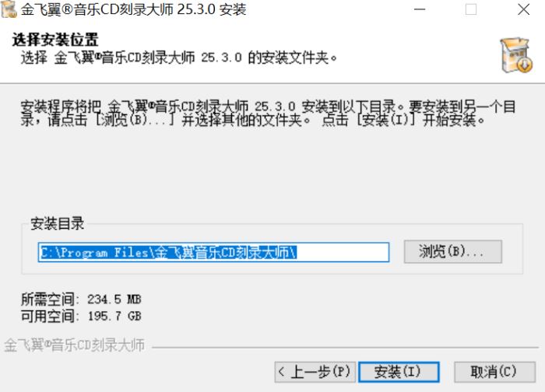This screenshot has width=545, height=392.
Task: Cancel setup with the 取消(C) button
Action: click(x=494, y=372)
